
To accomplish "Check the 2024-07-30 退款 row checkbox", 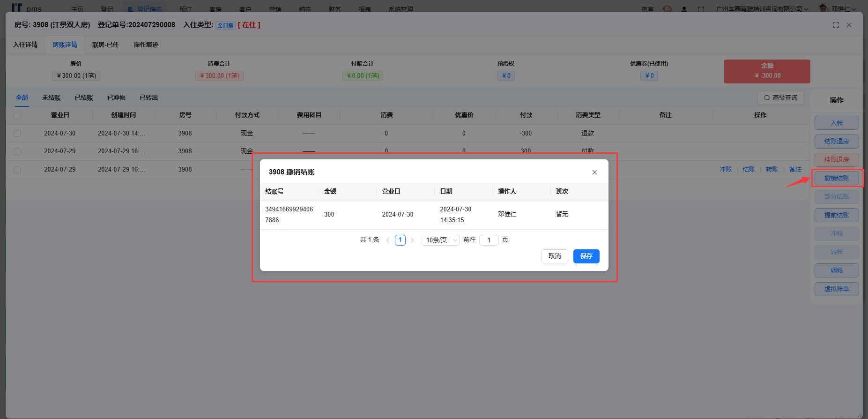I will [x=17, y=134].
